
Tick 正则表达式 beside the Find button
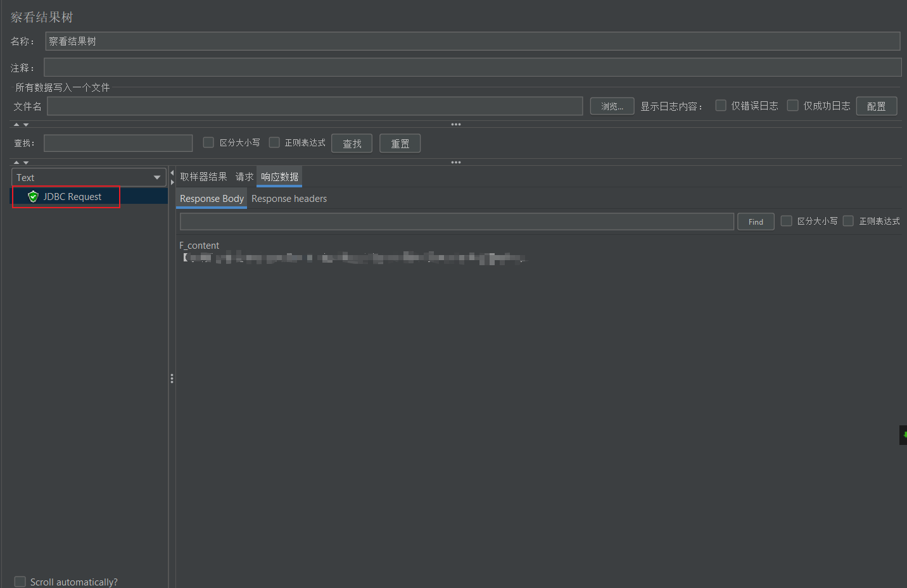848,221
